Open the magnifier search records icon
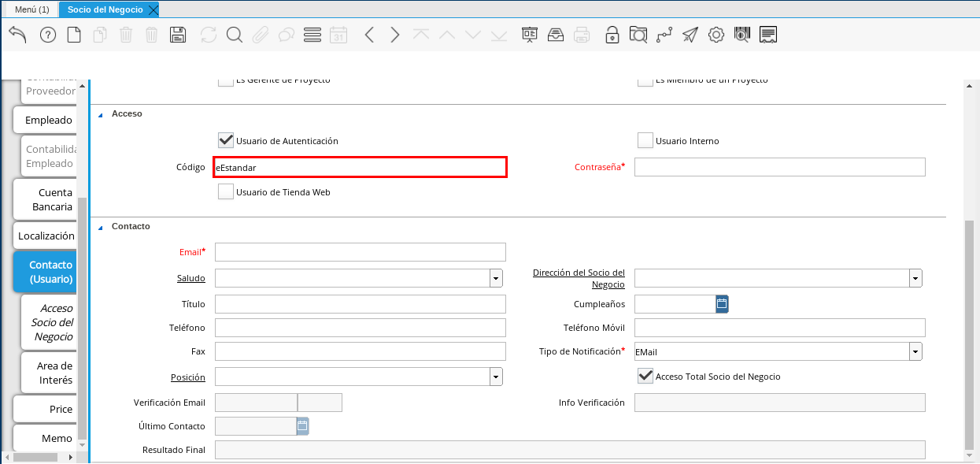The image size is (980, 464). point(234,35)
